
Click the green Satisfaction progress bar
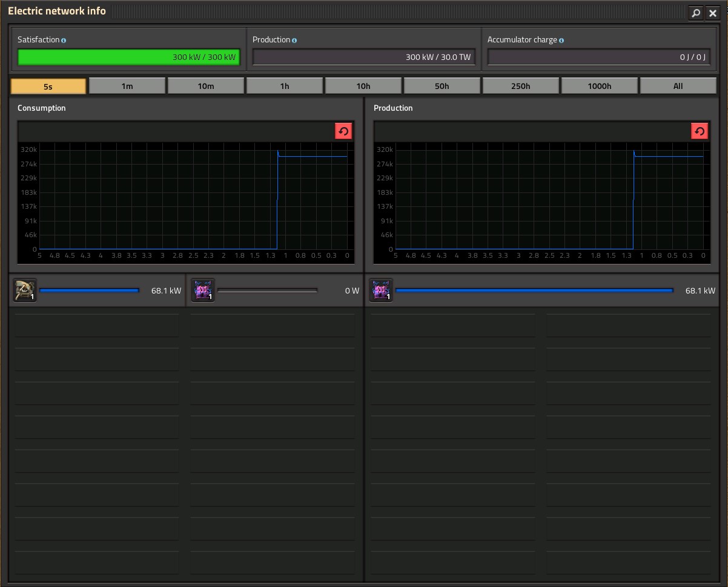click(x=128, y=57)
